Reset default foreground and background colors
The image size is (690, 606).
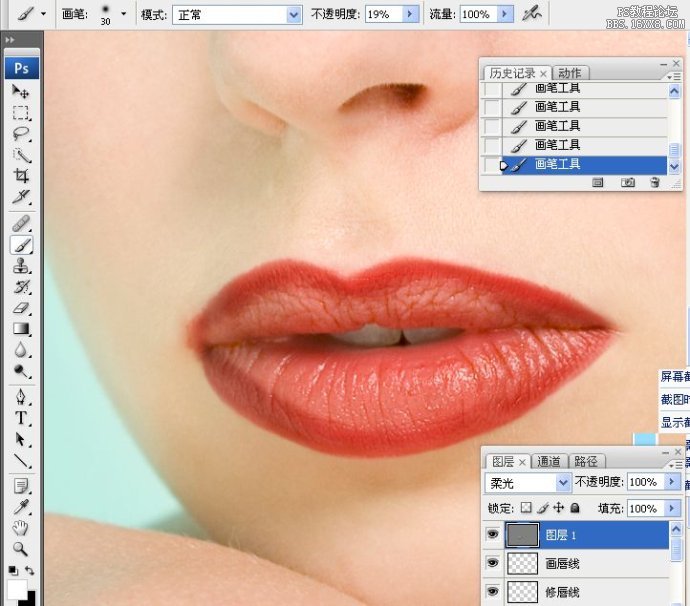tap(13, 570)
